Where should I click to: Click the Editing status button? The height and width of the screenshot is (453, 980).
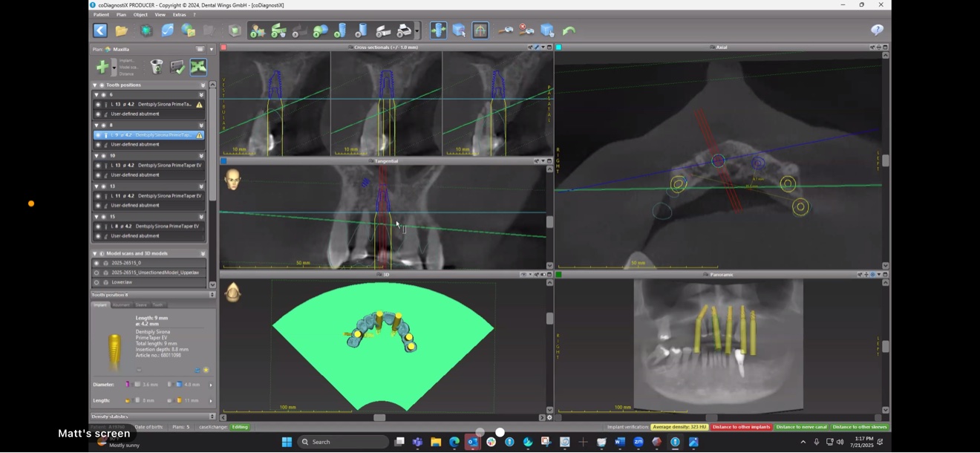[241, 427]
